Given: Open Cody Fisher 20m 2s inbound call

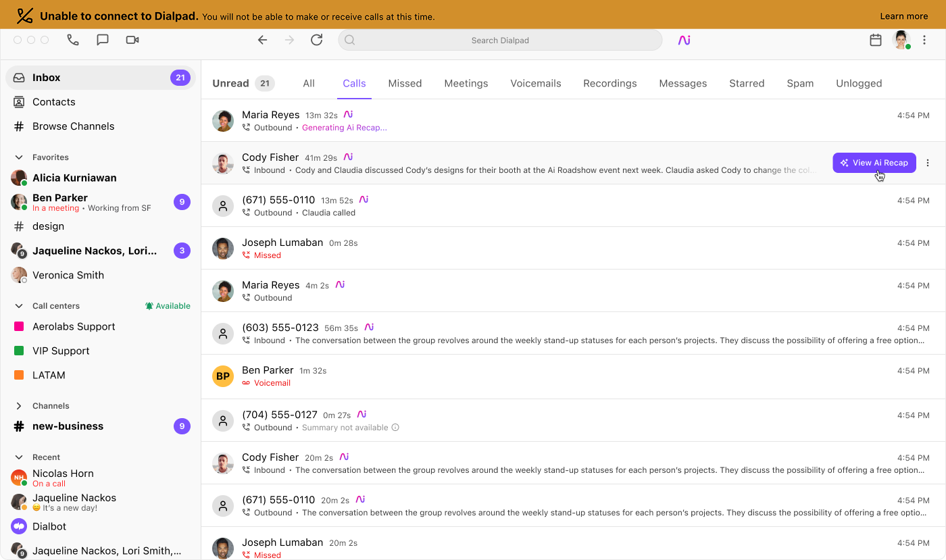Looking at the screenshot, I should [x=573, y=463].
